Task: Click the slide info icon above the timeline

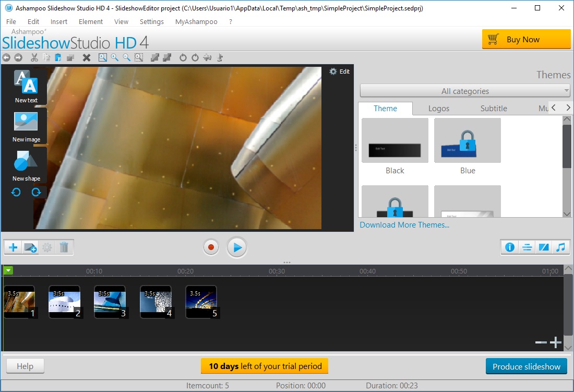Action: click(510, 247)
